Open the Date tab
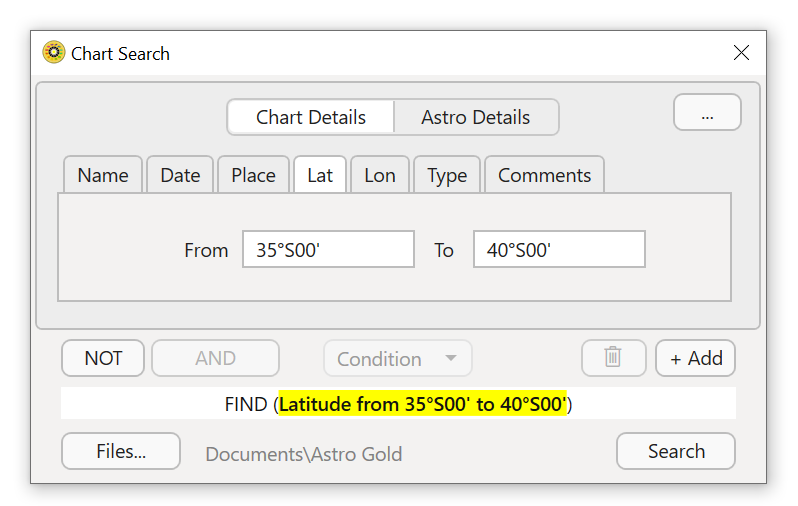The height and width of the screenshot is (506, 798). 180,175
